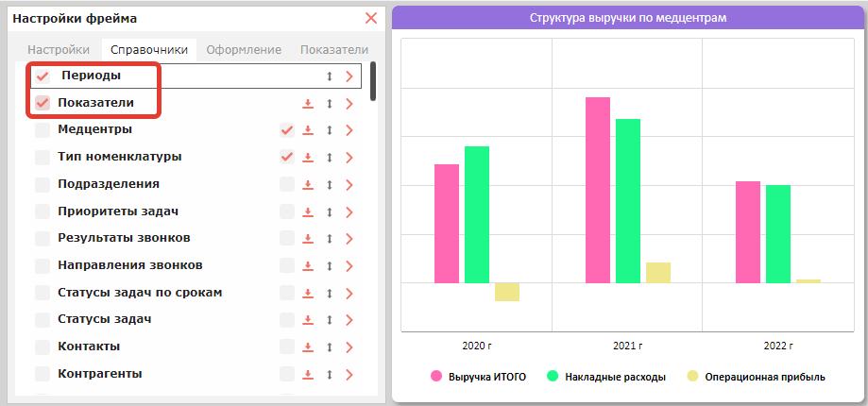Click sort arrows icon in Показатели row
The image size is (868, 406).
tap(330, 104)
